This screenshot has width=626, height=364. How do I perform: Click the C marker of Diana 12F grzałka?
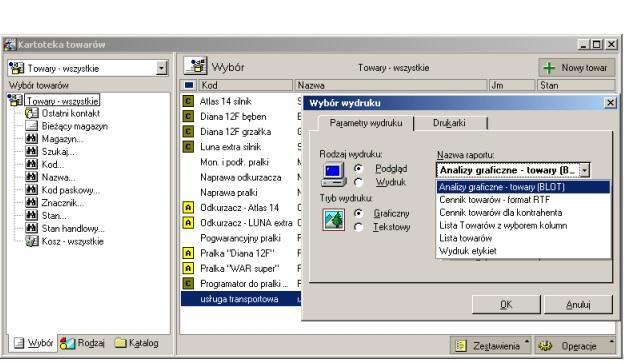(188, 131)
